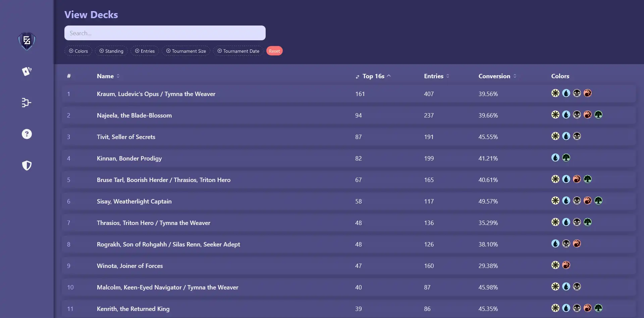Viewport: 644px width, 318px height.
Task: Toggle sorting on Top 16s column
Action: (373, 76)
